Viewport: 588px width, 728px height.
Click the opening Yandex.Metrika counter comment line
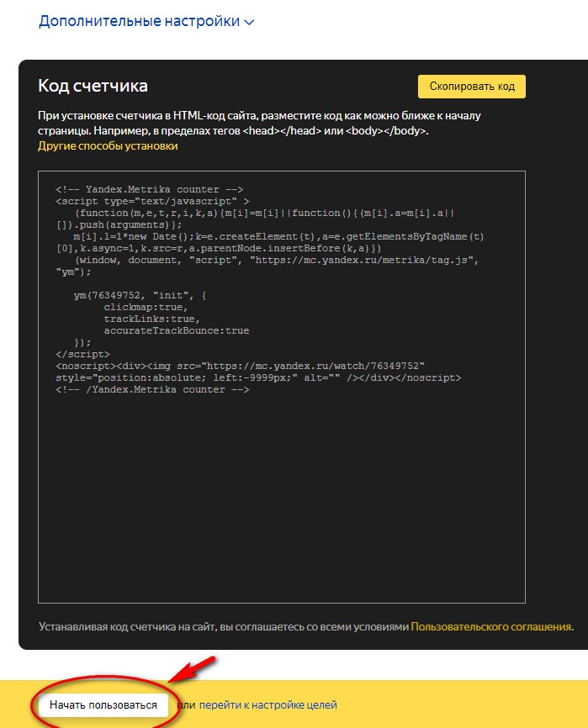coord(149,189)
